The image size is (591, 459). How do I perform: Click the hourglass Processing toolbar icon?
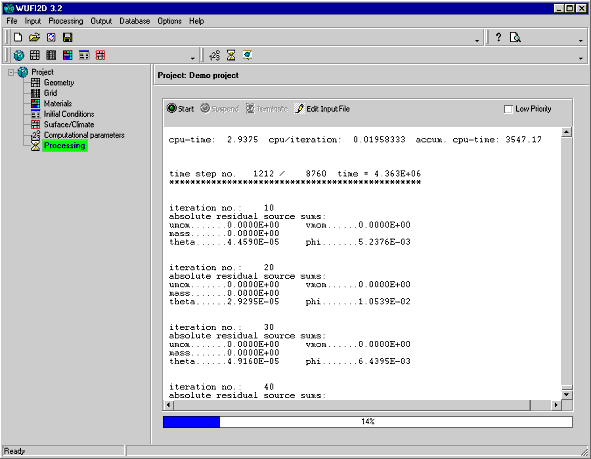click(x=231, y=55)
